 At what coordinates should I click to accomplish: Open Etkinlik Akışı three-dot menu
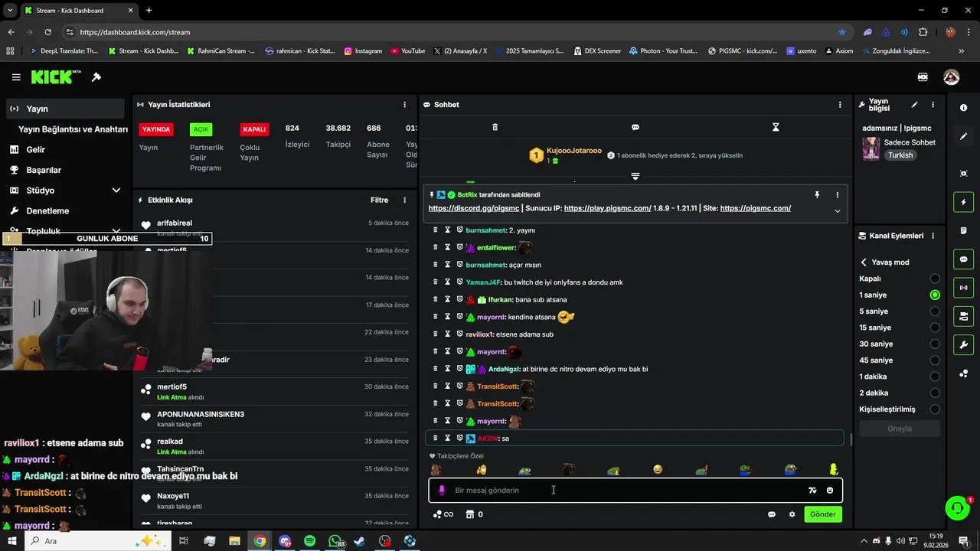click(x=405, y=201)
